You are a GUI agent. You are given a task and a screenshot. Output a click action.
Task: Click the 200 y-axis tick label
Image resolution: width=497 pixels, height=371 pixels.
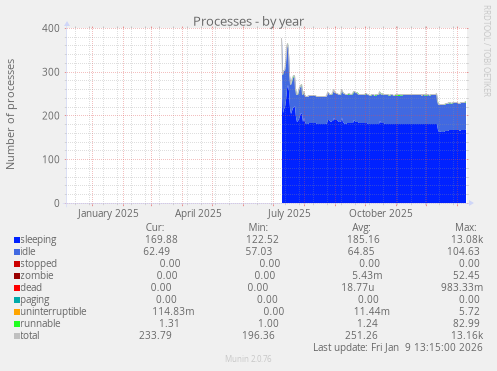click(51, 116)
